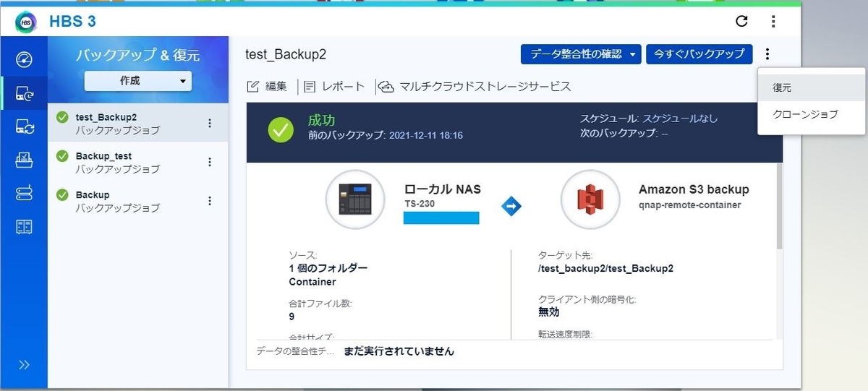Click the Amazon S3 storage icon
This screenshot has height=391, width=868.
(590, 199)
